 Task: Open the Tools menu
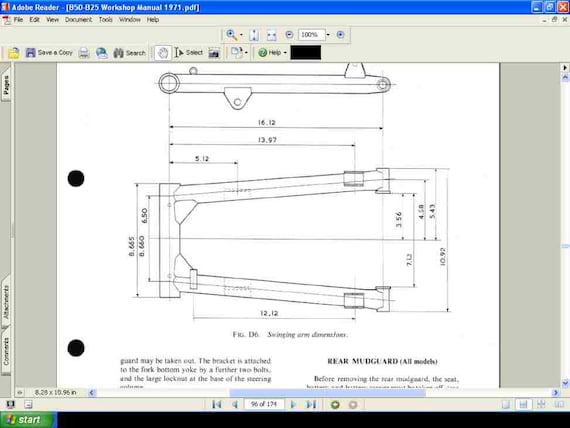[x=105, y=20]
